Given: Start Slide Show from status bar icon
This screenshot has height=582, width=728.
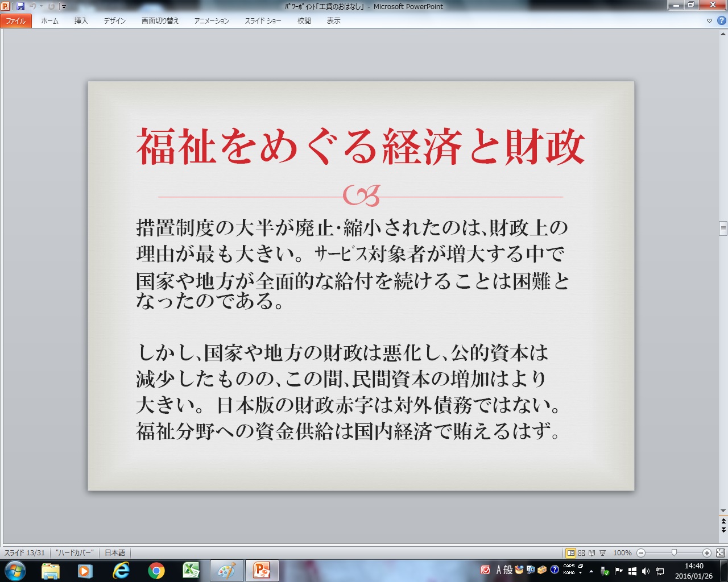Looking at the screenshot, I should pos(602,553).
